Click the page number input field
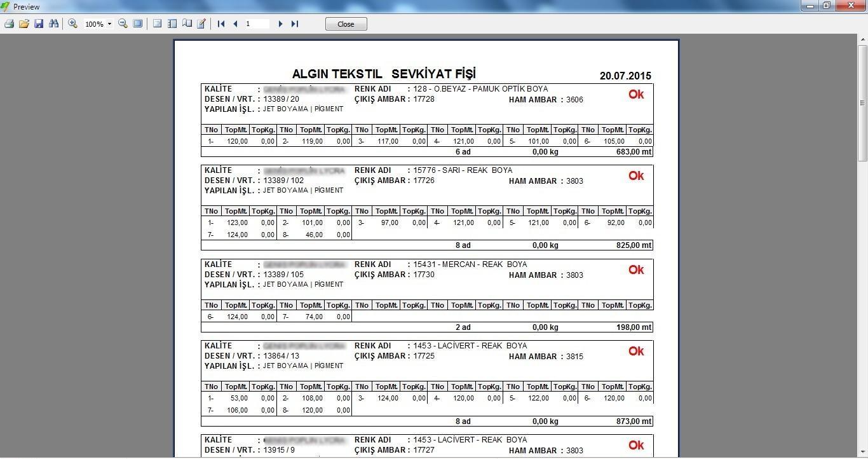 [258, 24]
